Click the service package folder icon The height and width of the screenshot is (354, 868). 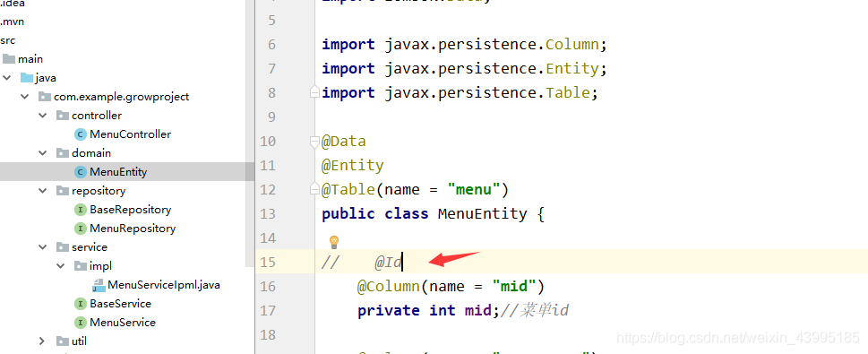(63, 247)
